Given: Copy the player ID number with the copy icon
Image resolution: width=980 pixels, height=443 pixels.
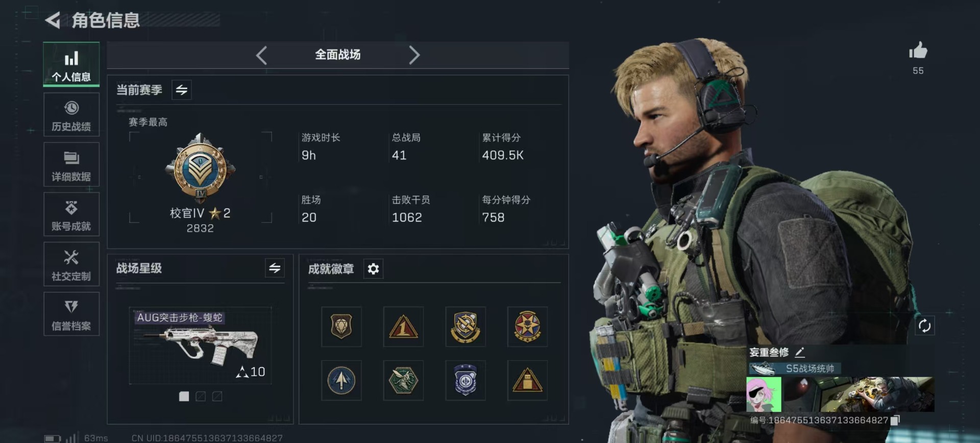Looking at the screenshot, I should pos(895,420).
